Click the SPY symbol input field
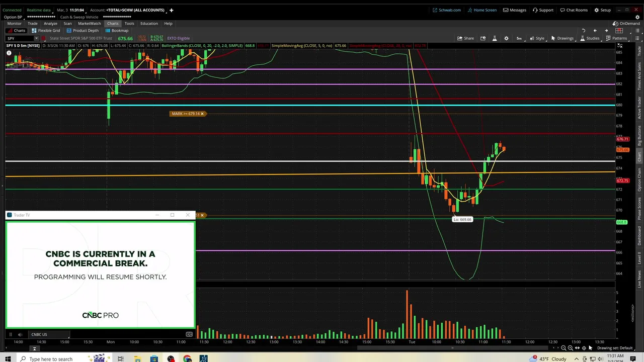The height and width of the screenshot is (362, 644). pyautogui.click(x=19, y=39)
